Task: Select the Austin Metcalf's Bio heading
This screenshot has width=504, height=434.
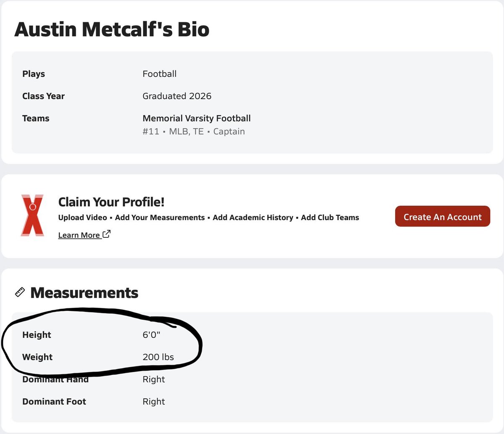Action: click(x=112, y=29)
